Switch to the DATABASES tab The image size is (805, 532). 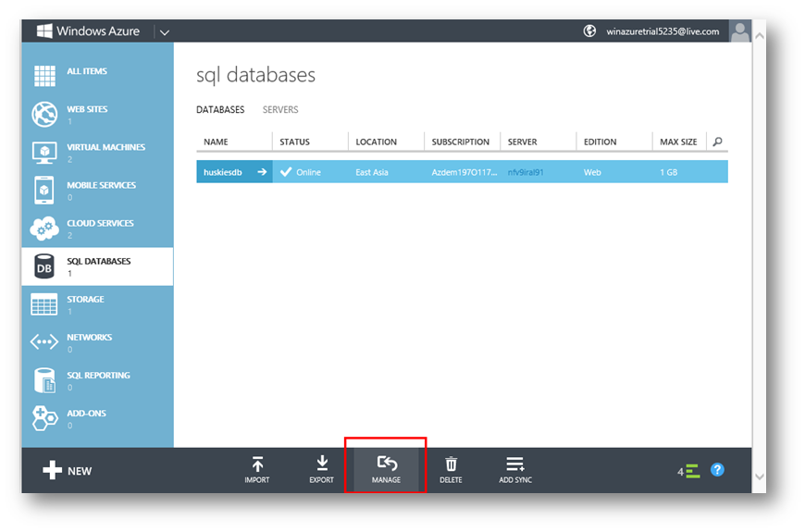click(220, 109)
